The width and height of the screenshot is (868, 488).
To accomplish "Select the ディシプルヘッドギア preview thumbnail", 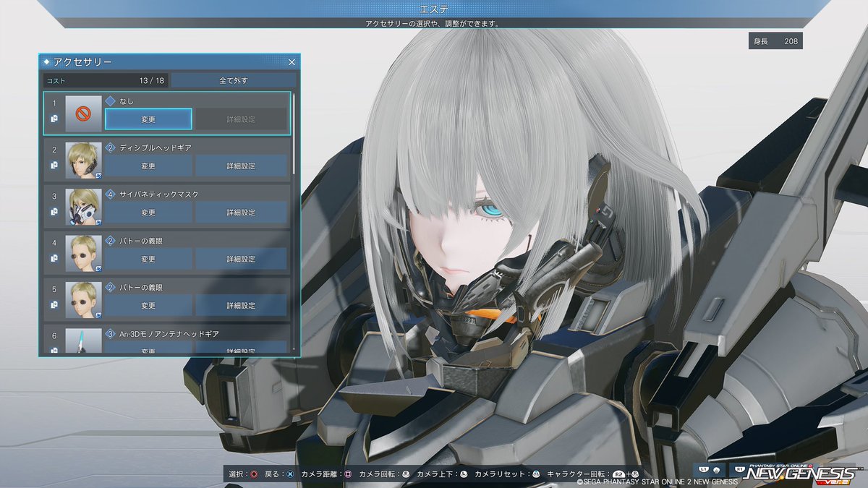I will pos(83,160).
